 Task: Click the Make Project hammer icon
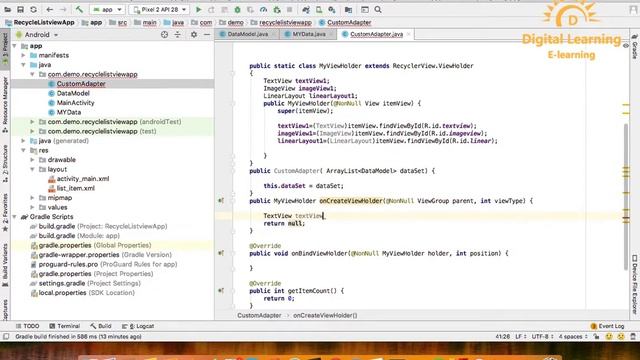[x=79, y=9]
